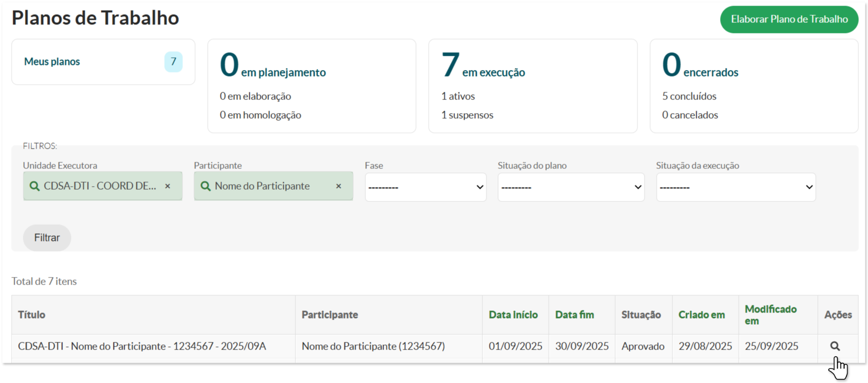The image size is (868, 383).
Task: Click the encerrados summary card
Action: [x=753, y=86]
